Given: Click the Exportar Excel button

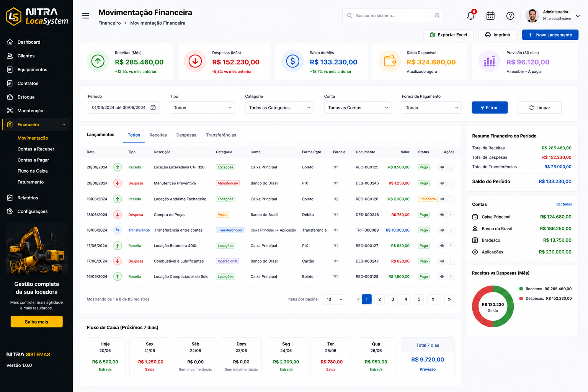Looking at the screenshot, I should click(448, 35).
